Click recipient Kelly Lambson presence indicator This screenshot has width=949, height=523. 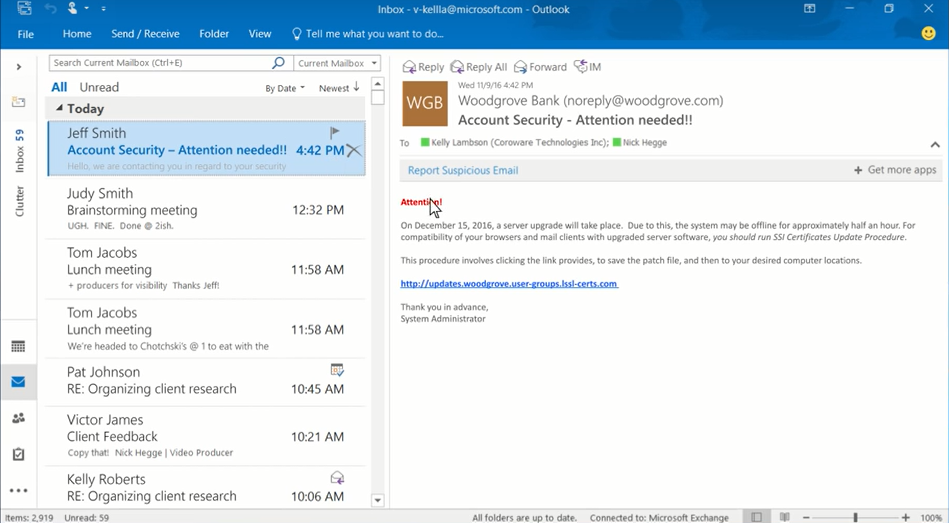tap(425, 142)
